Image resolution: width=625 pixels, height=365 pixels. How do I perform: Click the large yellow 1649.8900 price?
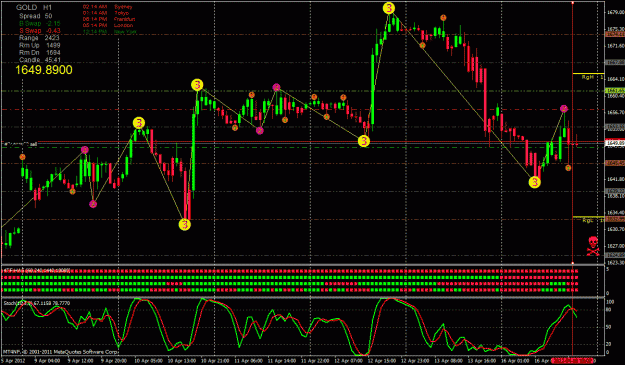44,70
